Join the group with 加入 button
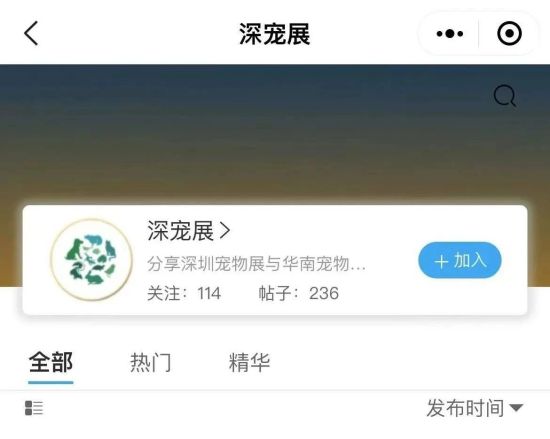Image resolution: width=550 pixels, height=439 pixels. point(460,260)
